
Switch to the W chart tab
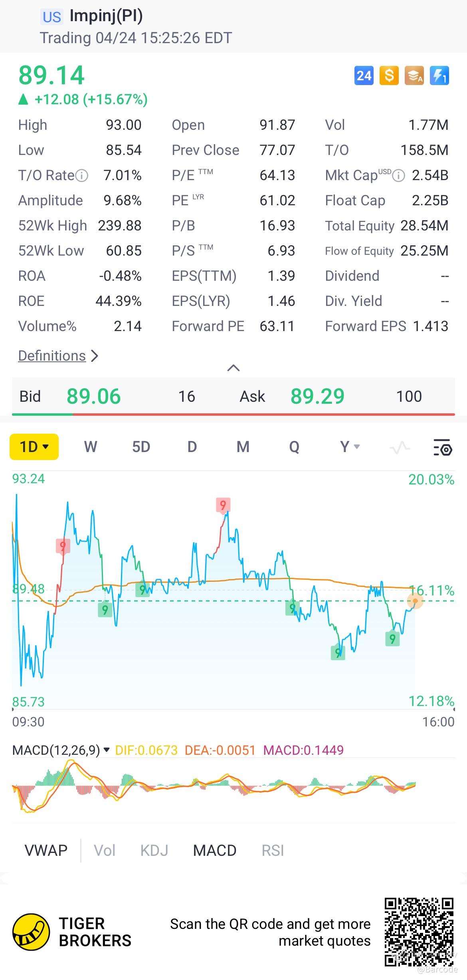pos(91,447)
